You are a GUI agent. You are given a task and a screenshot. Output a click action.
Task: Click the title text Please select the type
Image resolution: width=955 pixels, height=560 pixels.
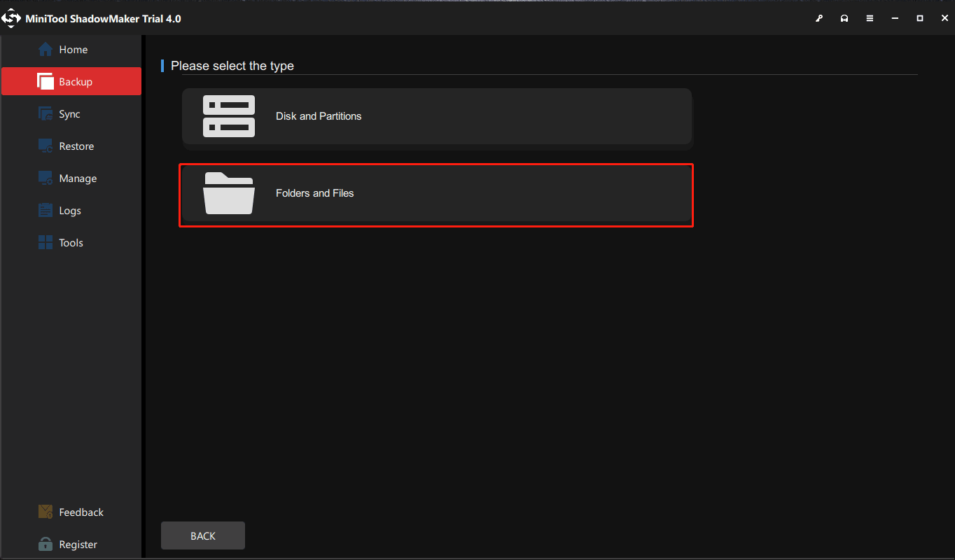coord(232,65)
